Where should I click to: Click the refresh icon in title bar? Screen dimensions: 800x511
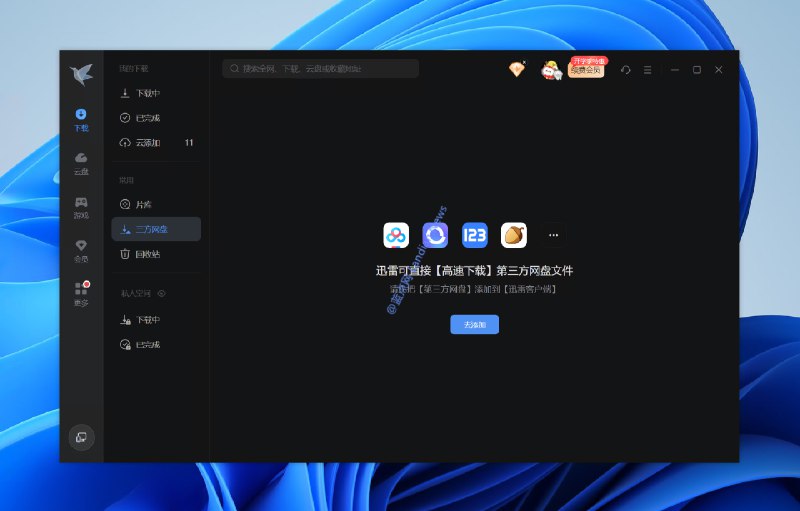pyautogui.click(x=625, y=70)
